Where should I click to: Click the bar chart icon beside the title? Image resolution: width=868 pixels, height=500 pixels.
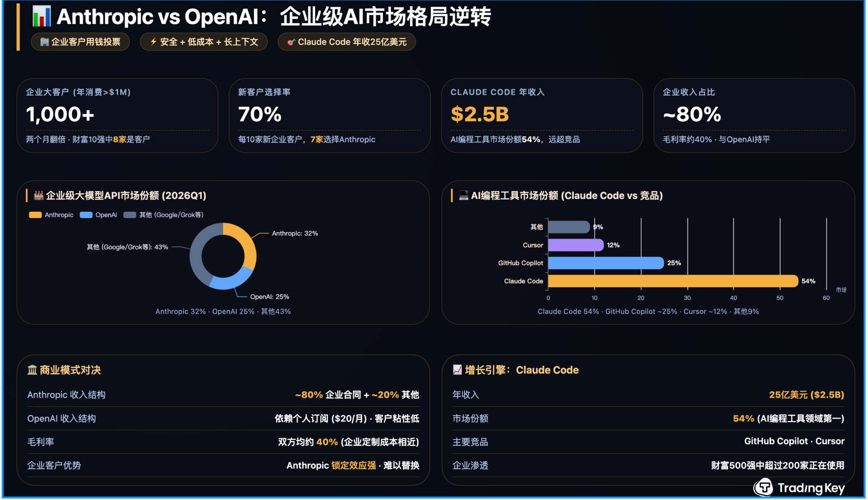(41, 16)
